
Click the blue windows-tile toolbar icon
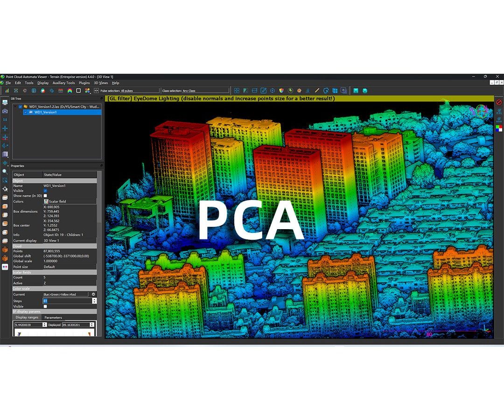pyautogui.click(x=335, y=91)
